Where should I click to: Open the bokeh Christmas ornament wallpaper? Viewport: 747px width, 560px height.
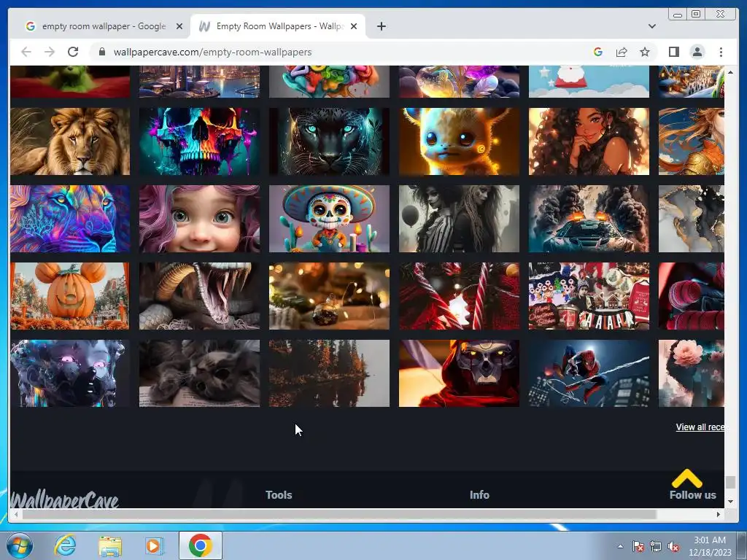[329, 296]
